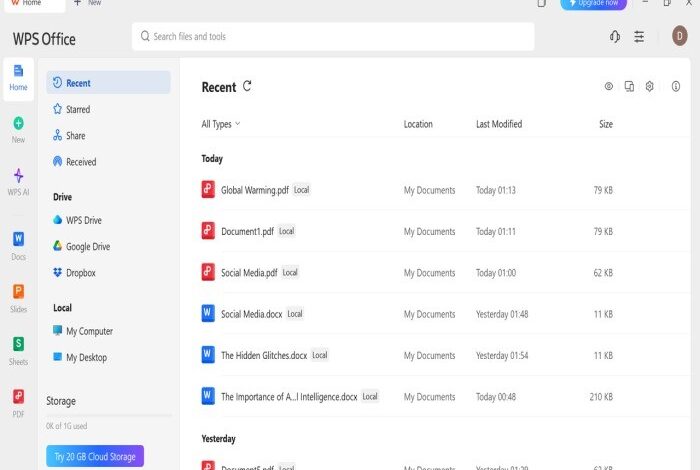The width and height of the screenshot is (700, 470).
Task: Click 'Today 01:00' of Social Media.pdf row
Action: click(496, 273)
